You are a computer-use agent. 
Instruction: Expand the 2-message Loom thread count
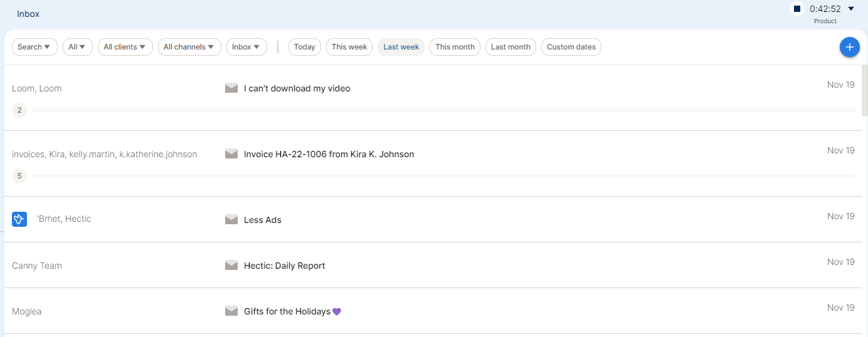tap(19, 110)
